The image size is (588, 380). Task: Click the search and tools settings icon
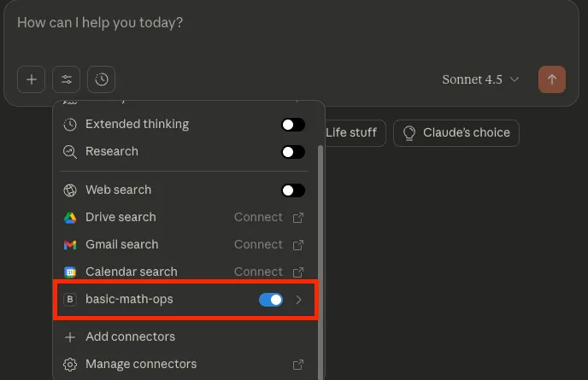(x=67, y=79)
